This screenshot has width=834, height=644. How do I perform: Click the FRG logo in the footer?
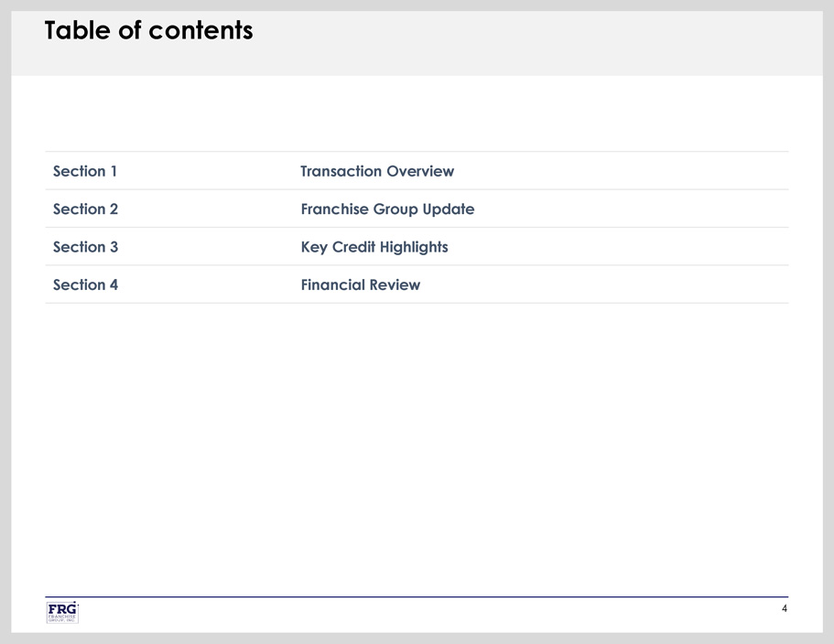tap(62, 608)
